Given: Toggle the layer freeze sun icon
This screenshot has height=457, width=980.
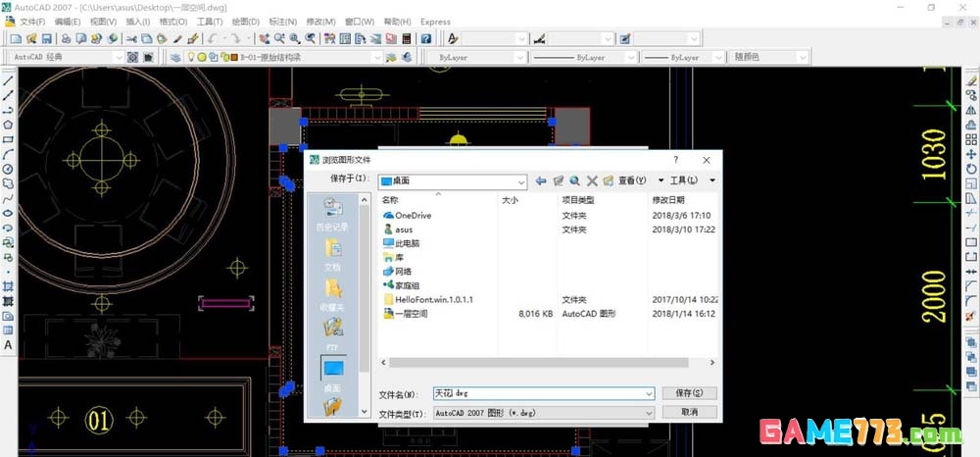Looking at the screenshot, I should coord(203,57).
